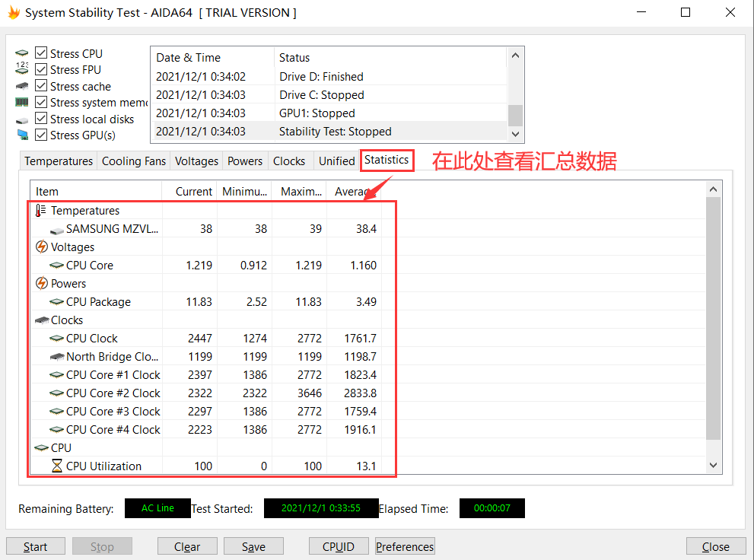Open the Cooling Fans tab
The image size is (754, 560).
133,161
